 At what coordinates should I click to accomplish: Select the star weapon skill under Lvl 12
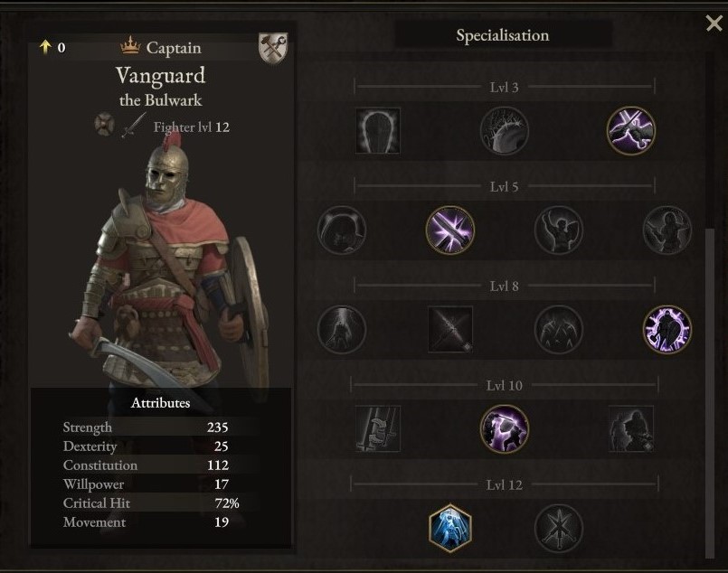[x=559, y=528]
